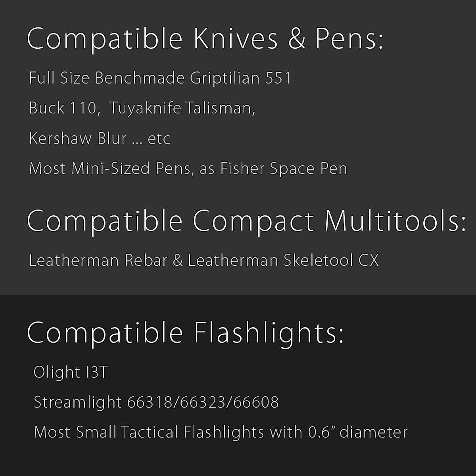Select the "Leatherman Skeletool CX" text
This screenshot has width=476, height=476.
pos(283,260)
